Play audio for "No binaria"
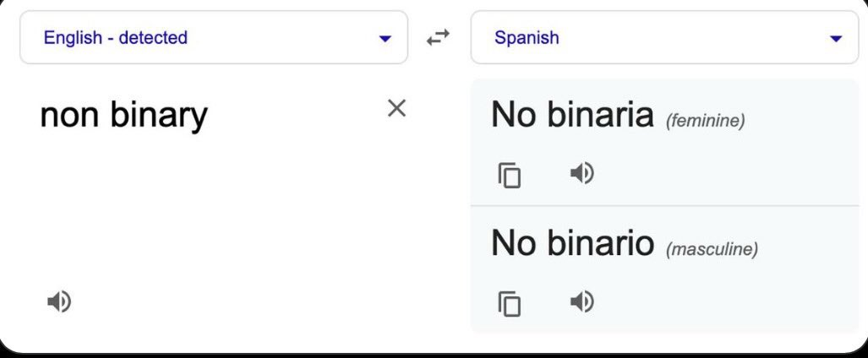 [x=581, y=174]
